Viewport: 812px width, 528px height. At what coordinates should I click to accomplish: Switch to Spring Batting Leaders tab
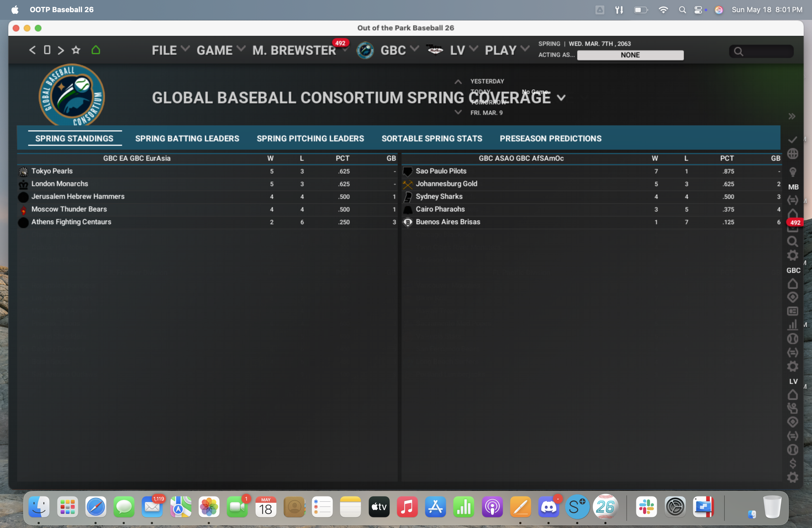tap(187, 138)
